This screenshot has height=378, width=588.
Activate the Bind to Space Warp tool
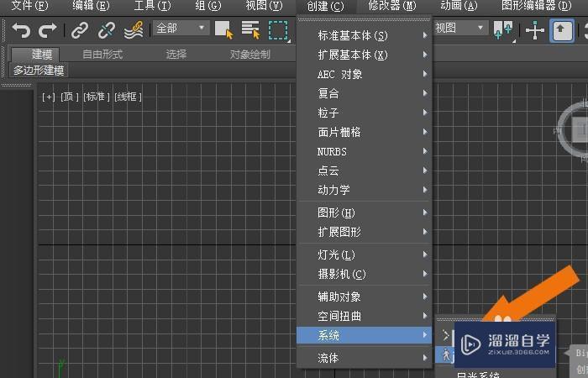(x=134, y=30)
